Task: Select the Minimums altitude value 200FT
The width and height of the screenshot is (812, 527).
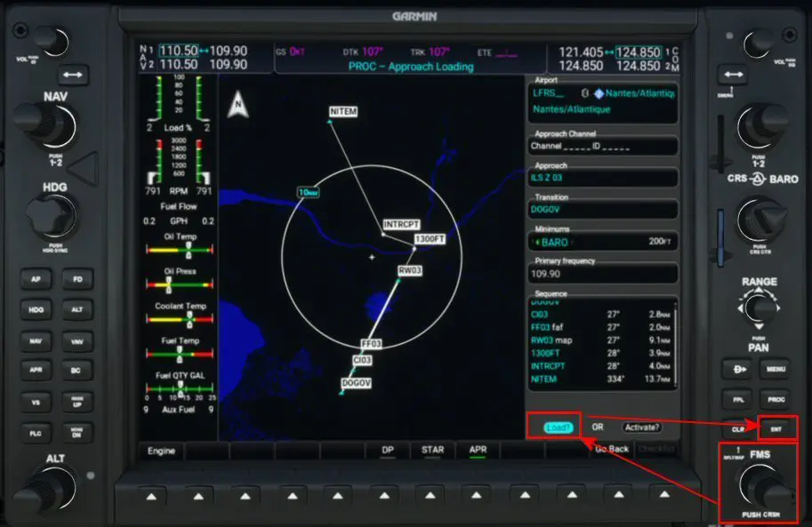Action: pyautogui.click(x=660, y=242)
